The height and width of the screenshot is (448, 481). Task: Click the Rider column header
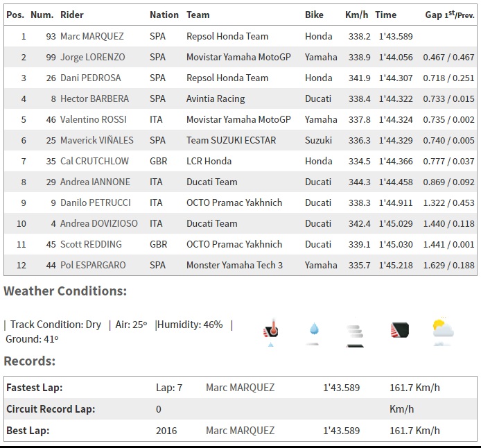[x=72, y=15]
